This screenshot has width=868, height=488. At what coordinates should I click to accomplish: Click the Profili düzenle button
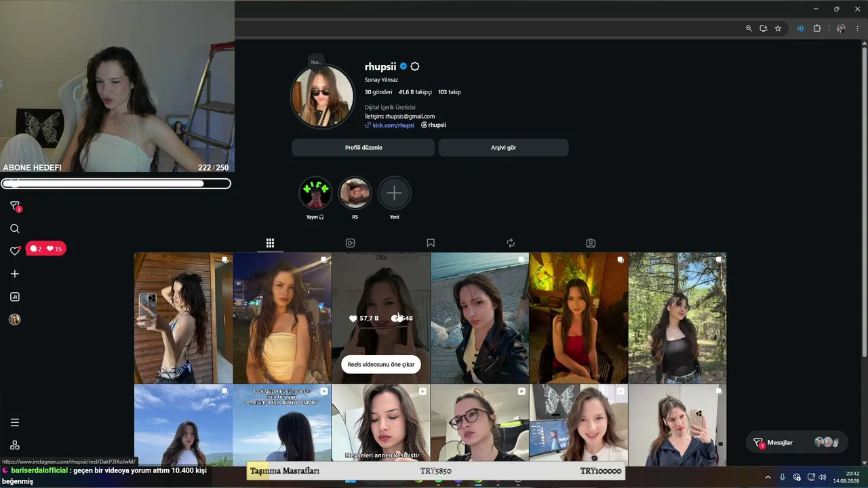click(x=363, y=148)
